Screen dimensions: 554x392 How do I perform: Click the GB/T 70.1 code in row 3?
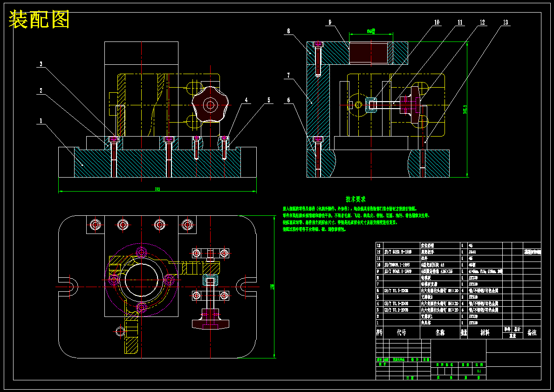pos(397,310)
